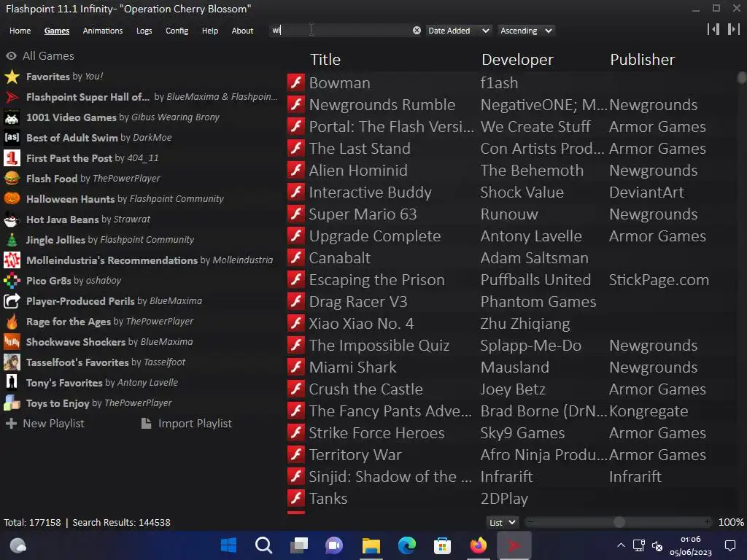Select Miami Shark in the list

tap(510, 367)
